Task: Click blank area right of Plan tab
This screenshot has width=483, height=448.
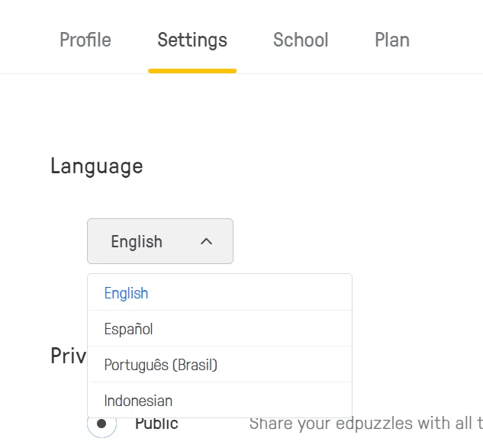Action: pos(446,40)
